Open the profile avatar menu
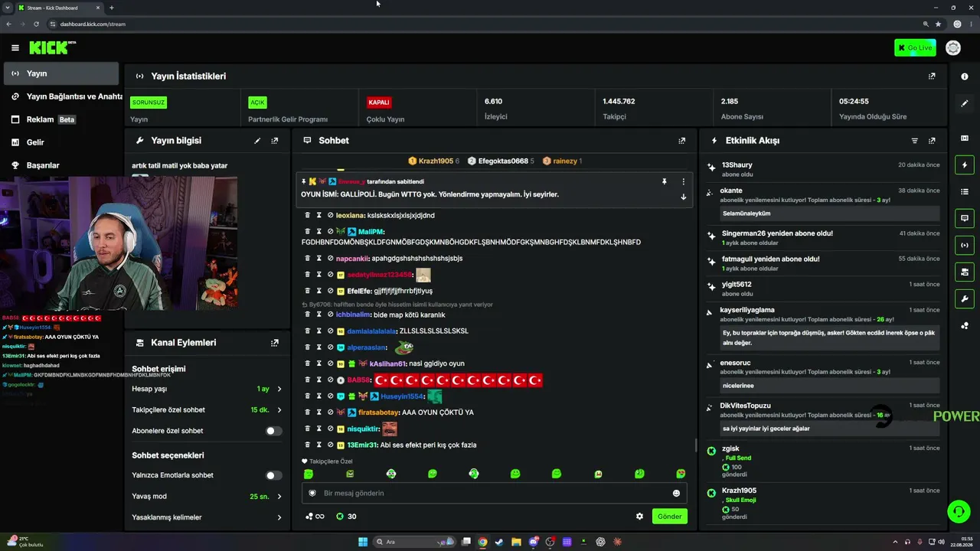This screenshot has height=551, width=980. coord(953,47)
